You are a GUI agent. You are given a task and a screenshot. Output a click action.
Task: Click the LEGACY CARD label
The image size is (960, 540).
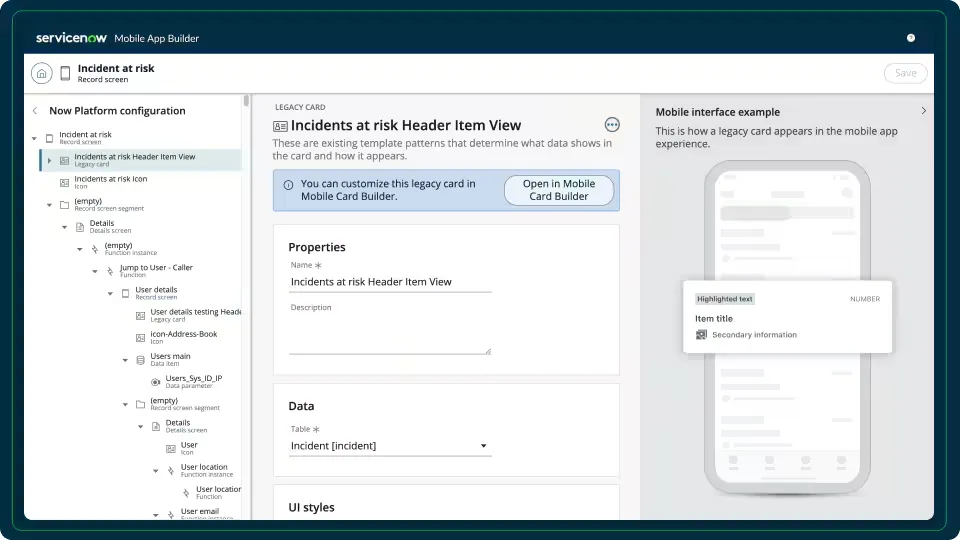pos(300,107)
